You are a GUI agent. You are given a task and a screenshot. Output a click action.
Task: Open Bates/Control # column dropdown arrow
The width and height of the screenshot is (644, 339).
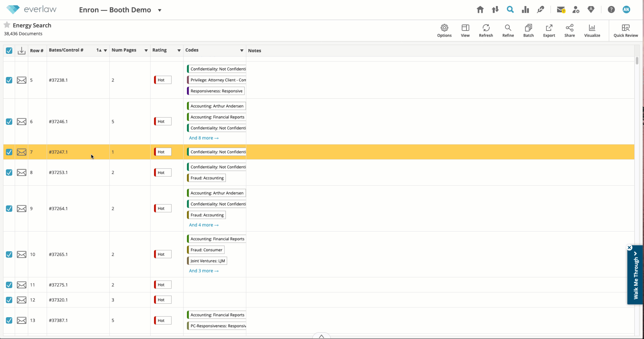[x=105, y=50]
